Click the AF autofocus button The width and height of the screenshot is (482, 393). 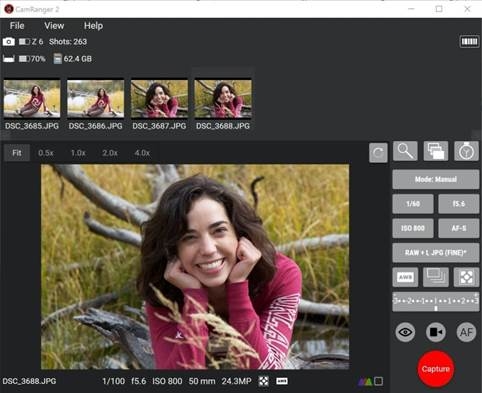pyautogui.click(x=466, y=332)
